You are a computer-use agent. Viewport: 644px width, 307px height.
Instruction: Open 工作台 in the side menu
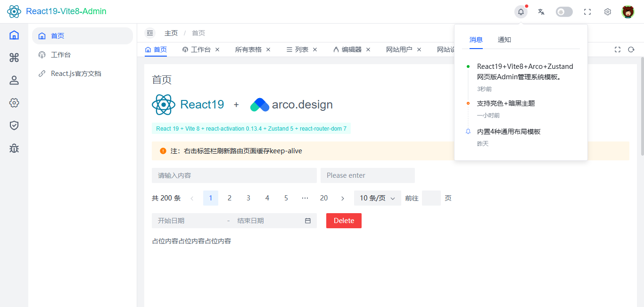[x=83, y=55]
